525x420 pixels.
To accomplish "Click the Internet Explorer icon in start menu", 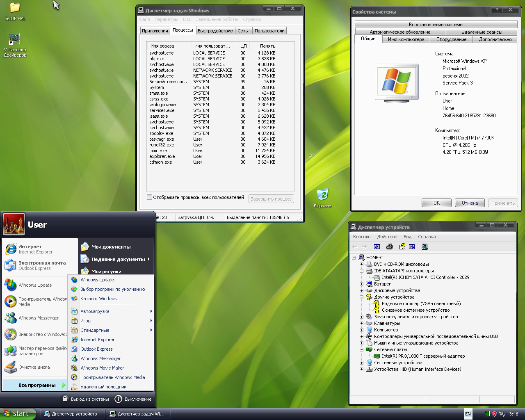I will pos(11,249).
